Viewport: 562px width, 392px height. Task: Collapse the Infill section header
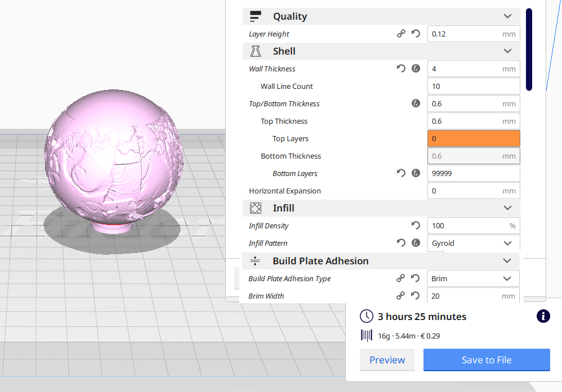coord(507,208)
